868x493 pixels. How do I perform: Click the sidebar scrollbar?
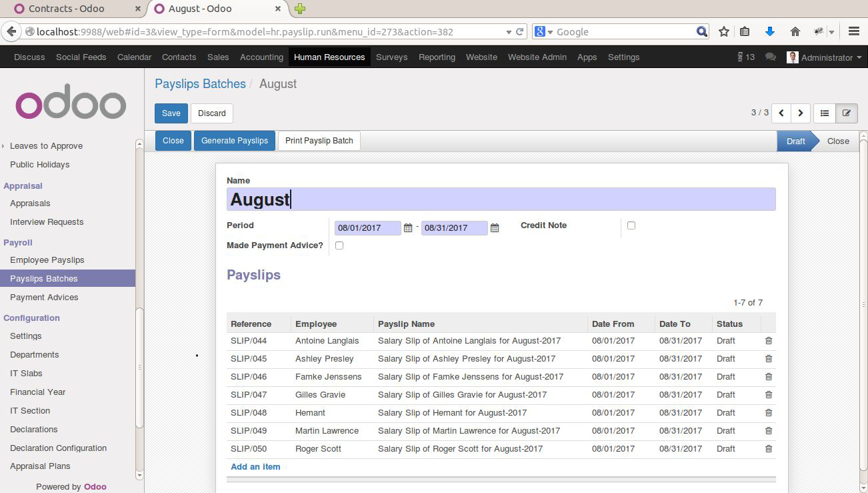[x=139, y=367]
